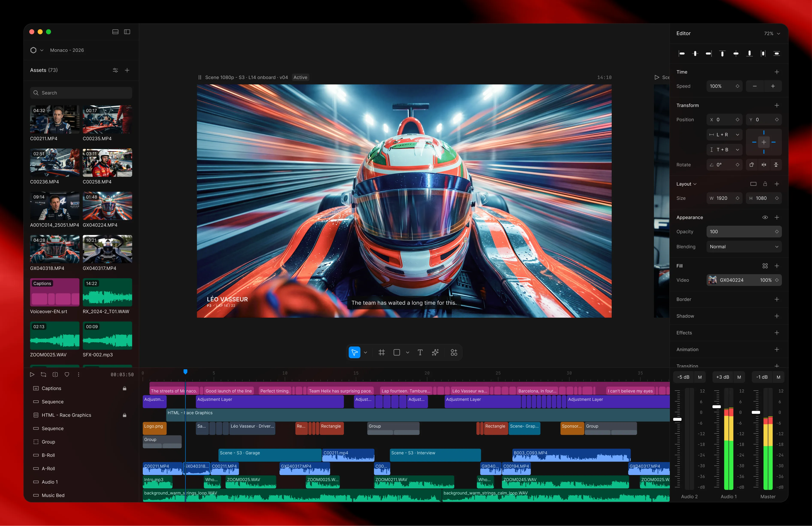The image size is (812, 526).
Task: Select the pointer selection tool
Action: coord(354,353)
